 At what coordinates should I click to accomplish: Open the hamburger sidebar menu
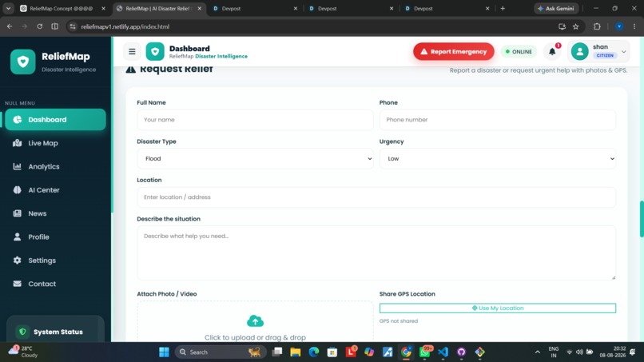132,51
